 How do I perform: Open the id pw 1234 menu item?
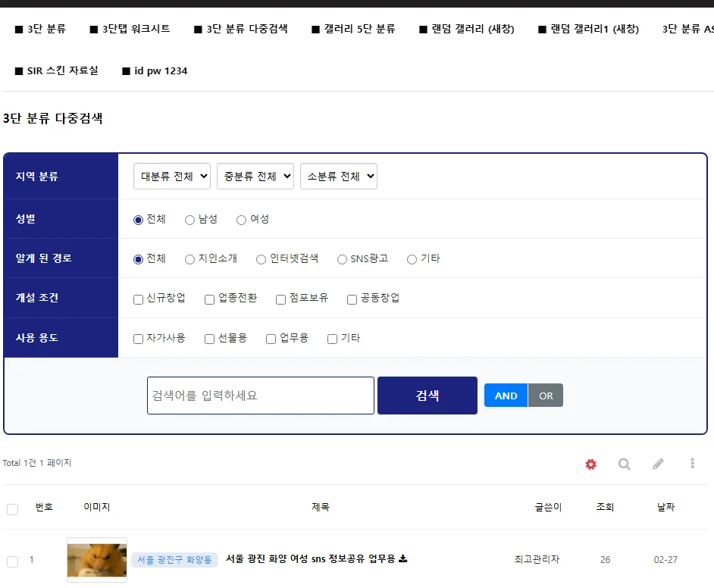pos(155,71)
